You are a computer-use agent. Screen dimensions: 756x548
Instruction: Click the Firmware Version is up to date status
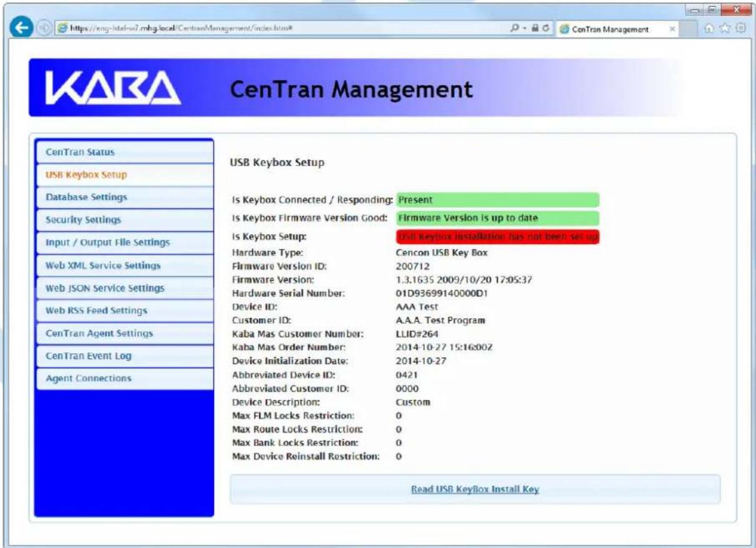coord(498,218)
